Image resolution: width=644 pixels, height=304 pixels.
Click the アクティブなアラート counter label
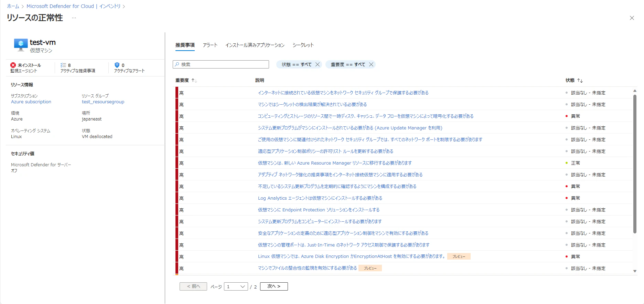pos(129,71)
